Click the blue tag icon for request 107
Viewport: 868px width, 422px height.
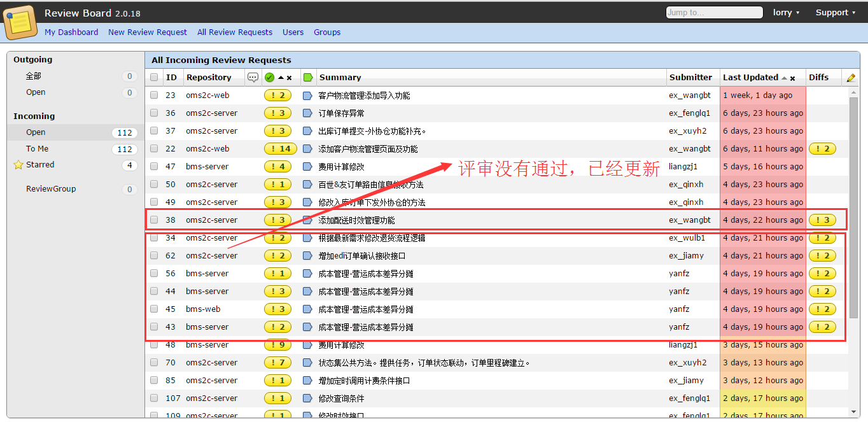[x=308, y=398]
